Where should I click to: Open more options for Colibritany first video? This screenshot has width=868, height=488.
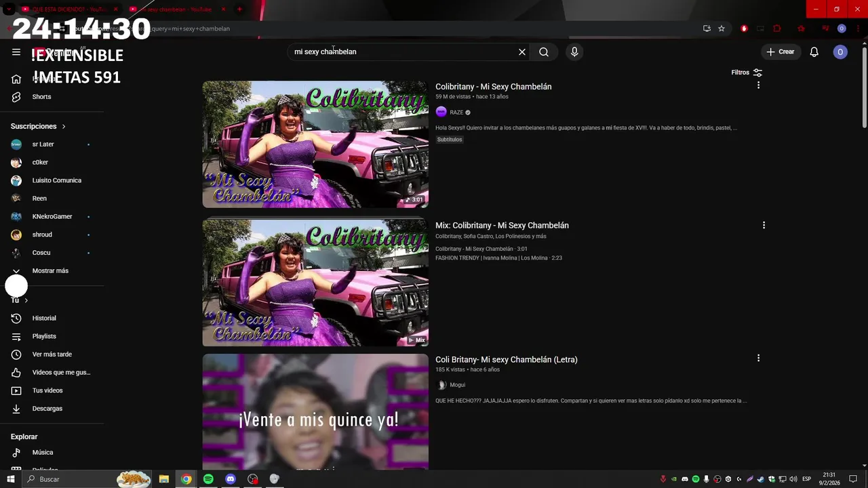758,85
